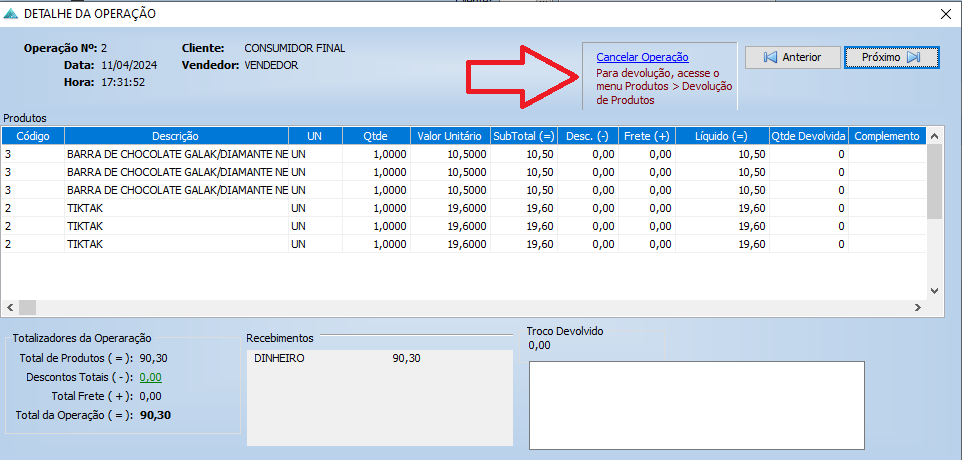Click the Qtde column header
Screen dimensions: 962x460
click(376, 136)
